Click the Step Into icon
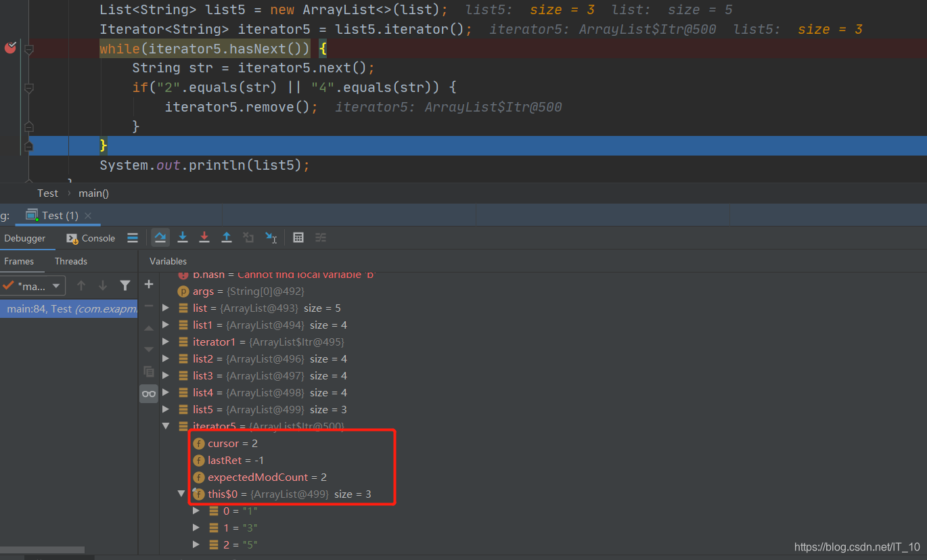 point(183,237)
